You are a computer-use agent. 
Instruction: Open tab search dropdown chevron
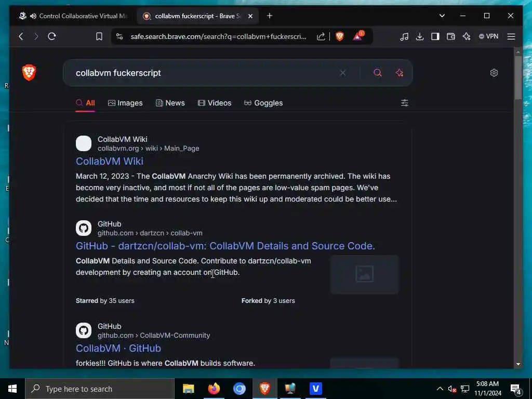442,16
